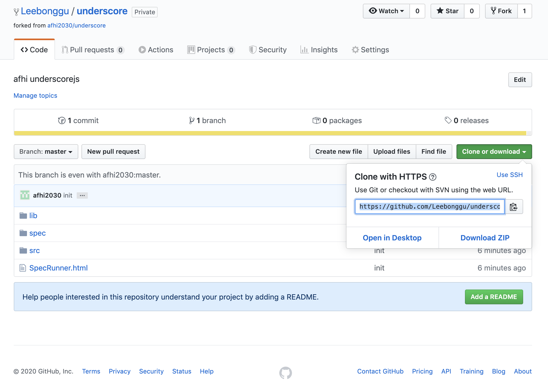The image size is (548, 392).
Task: Click the spec folder icon
Action: coord(23,233)
